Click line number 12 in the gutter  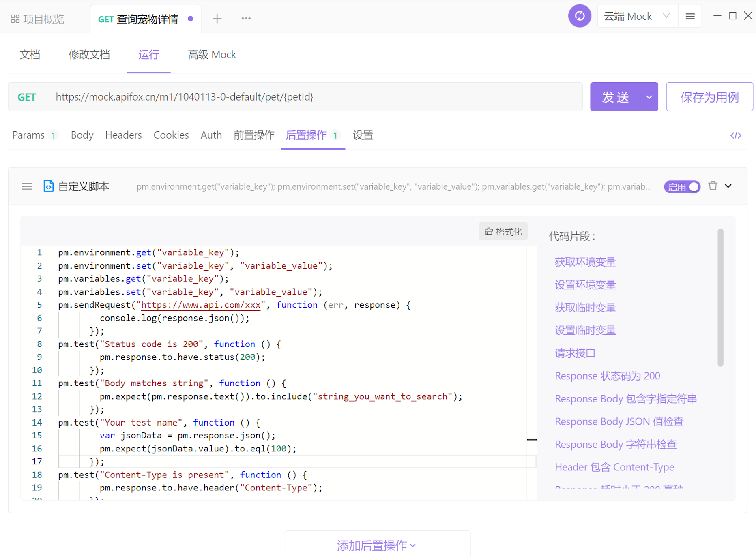pos(37,396)
